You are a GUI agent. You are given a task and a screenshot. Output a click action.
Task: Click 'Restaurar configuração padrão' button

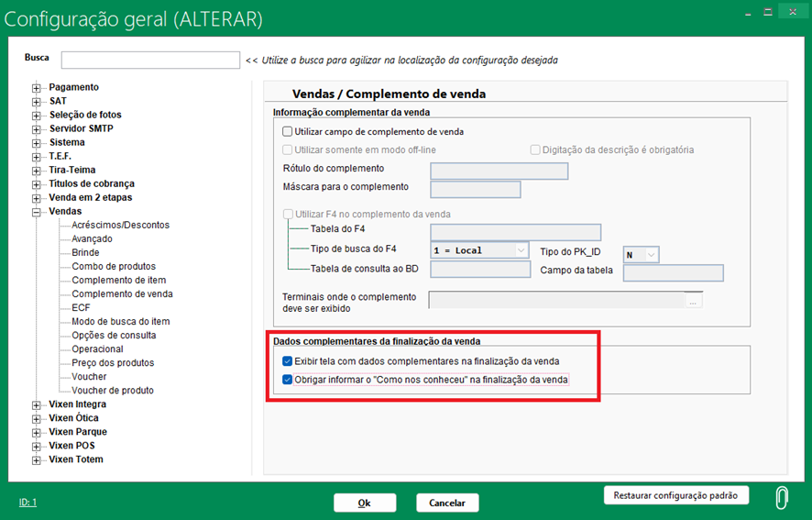(x=676, y=495)
